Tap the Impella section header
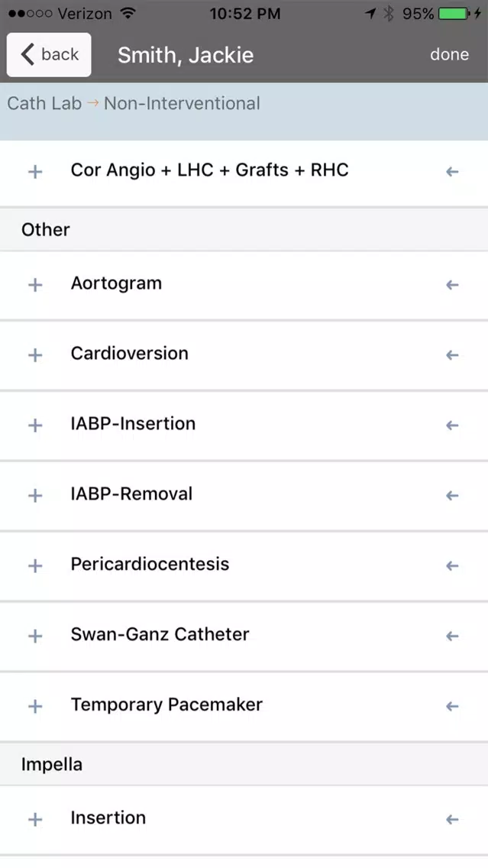This screenshot has width=488, height=868. click(244, 765)
